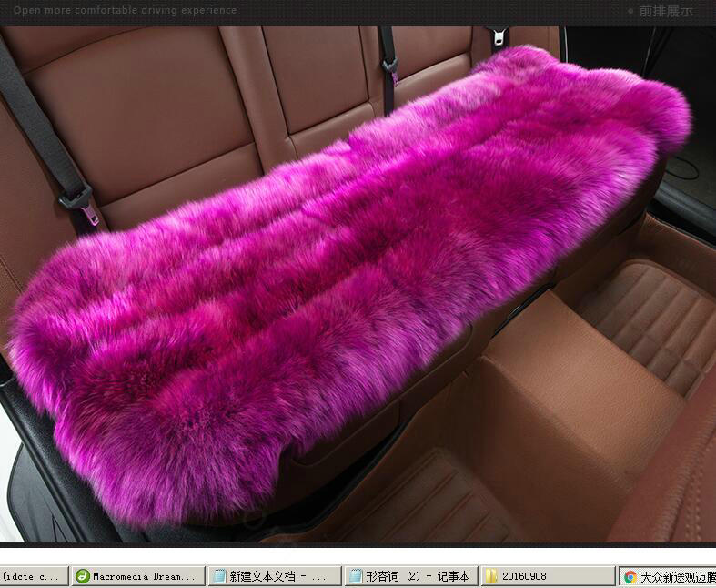This screenshot has width=716, height=588.
Task: Click the notepad icon for 新建文本文档
Action: (x=218, y=576)
